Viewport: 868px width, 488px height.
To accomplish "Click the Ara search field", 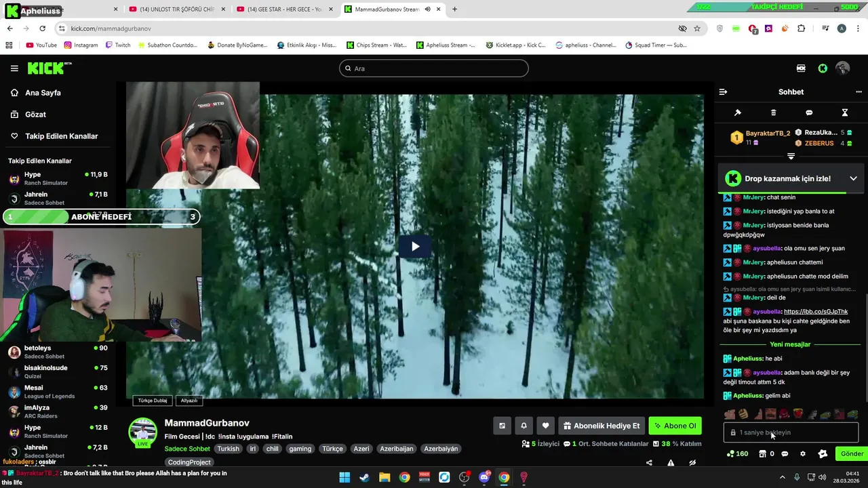I will [434, 68].
